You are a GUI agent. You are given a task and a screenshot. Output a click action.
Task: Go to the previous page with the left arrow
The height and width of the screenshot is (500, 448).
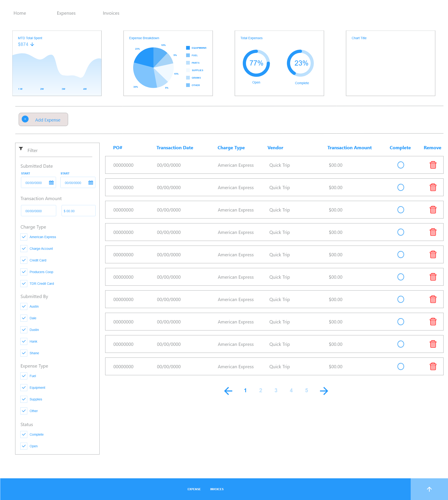(x=228, y=391)
